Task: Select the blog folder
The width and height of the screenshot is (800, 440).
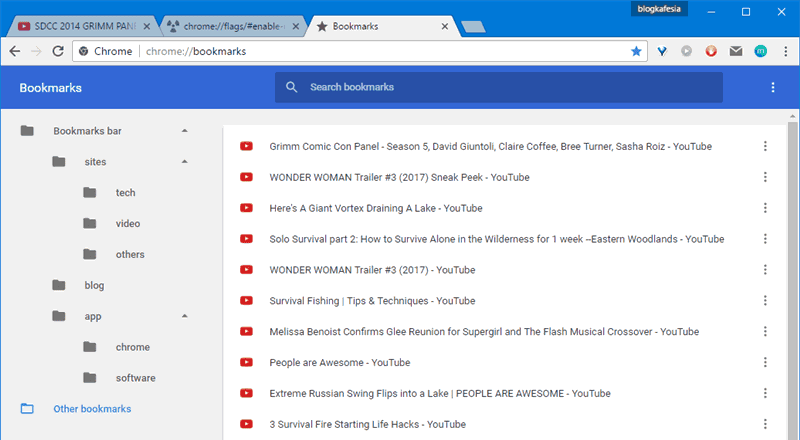Action: click(94, 285)
